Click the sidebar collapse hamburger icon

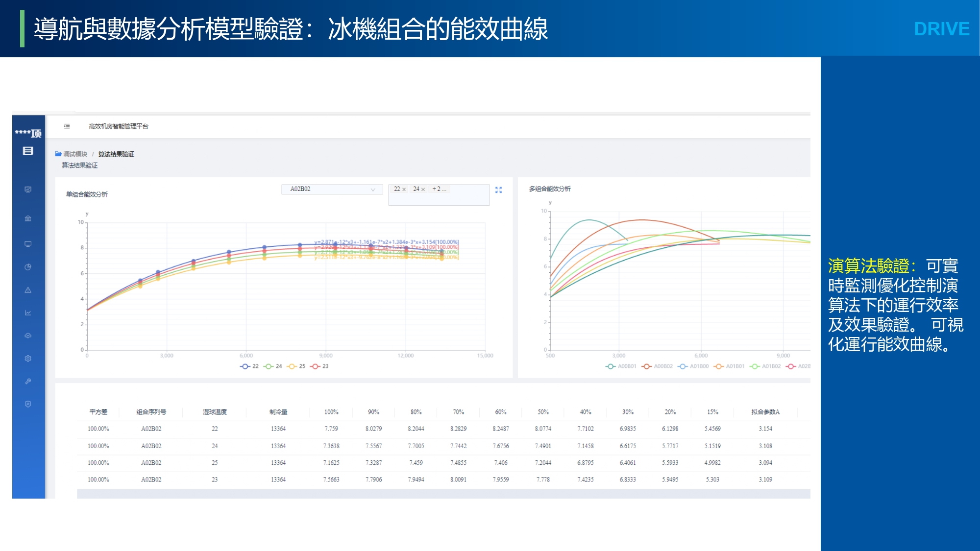coord(67,126)
